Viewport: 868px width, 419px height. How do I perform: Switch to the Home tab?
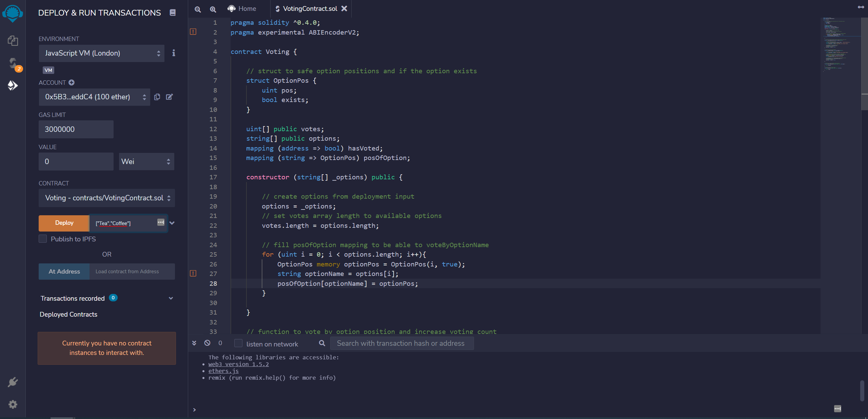[x=242, y=9]
